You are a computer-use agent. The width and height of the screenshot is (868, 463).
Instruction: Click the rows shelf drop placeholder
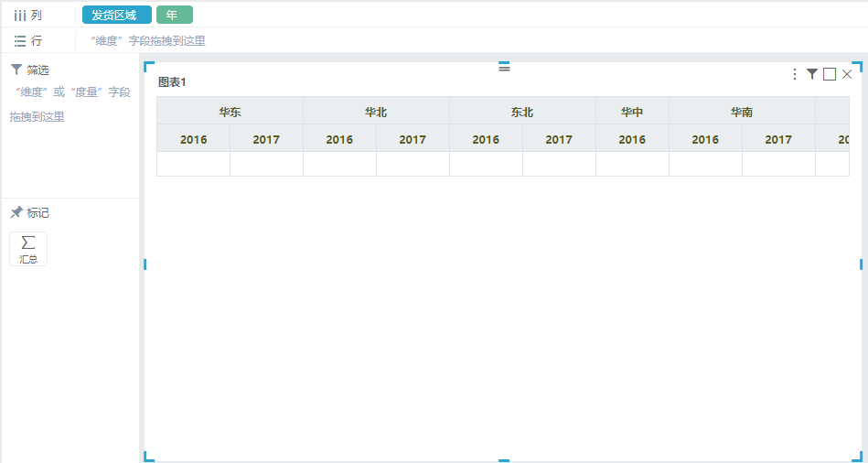pyautogui.click(x=148, y=41)
